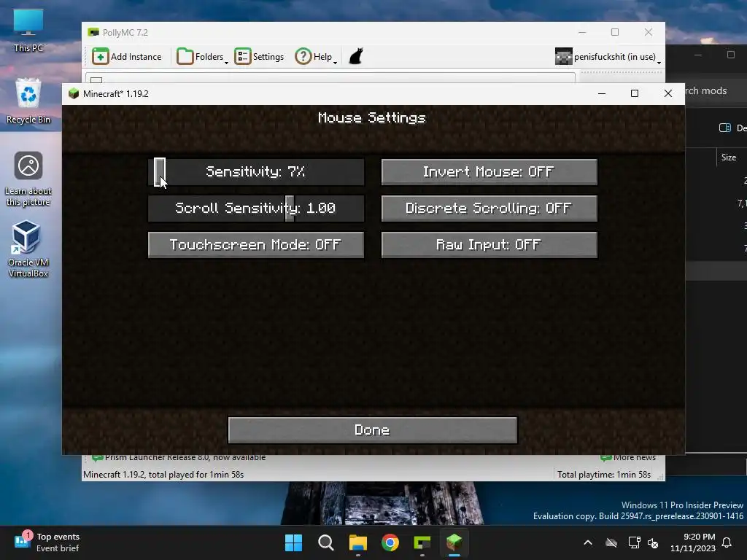
Task: Click 'Total playtime: 1min 58s' status text
Action: pos(603,474)
